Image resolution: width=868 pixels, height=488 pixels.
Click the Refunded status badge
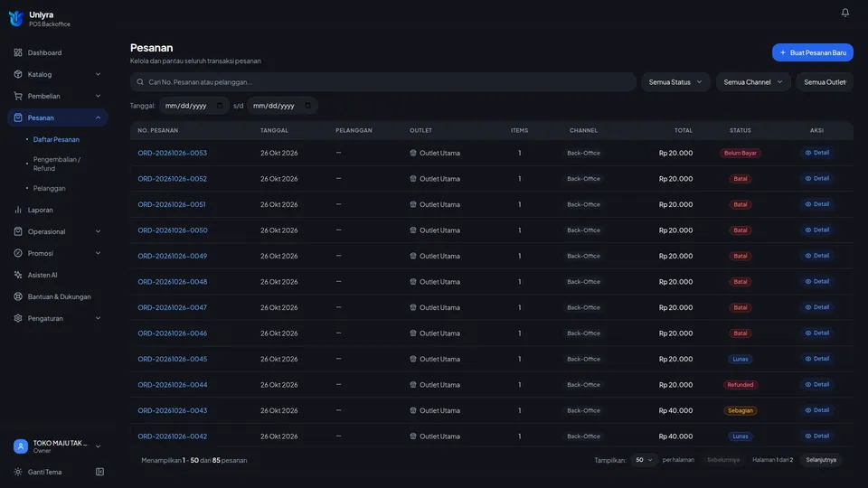pyautogui.click(x=741, y=385)
